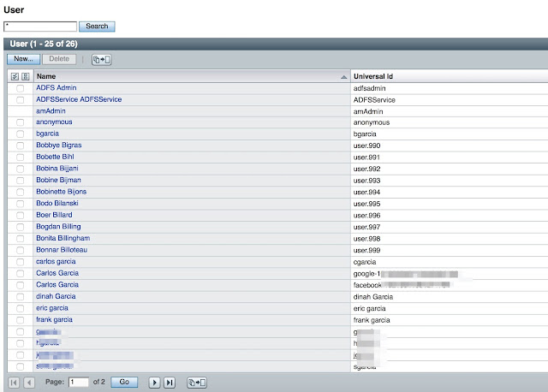Open Bogdan Billing user link
The height and width of the screenshot is (392, 548).
(58, 227)
